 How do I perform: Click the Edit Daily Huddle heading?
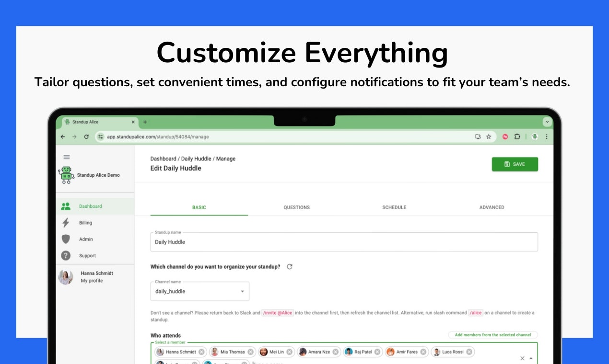click(176, 168)
